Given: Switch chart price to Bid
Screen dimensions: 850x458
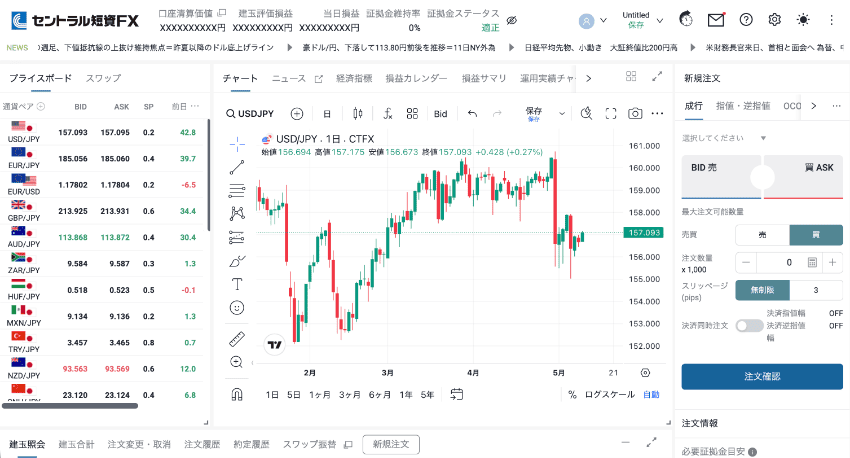Looking at the screenshot, I should 441,114.
